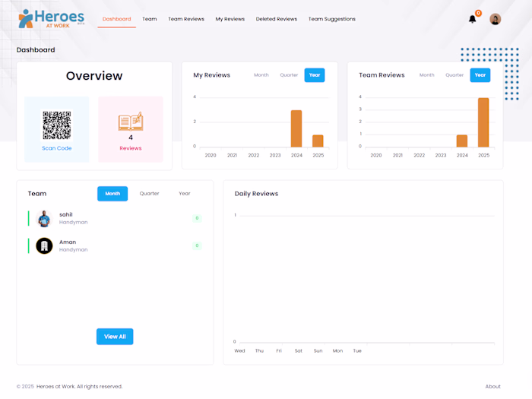Click sahil's name in Team list

(66, 214)
